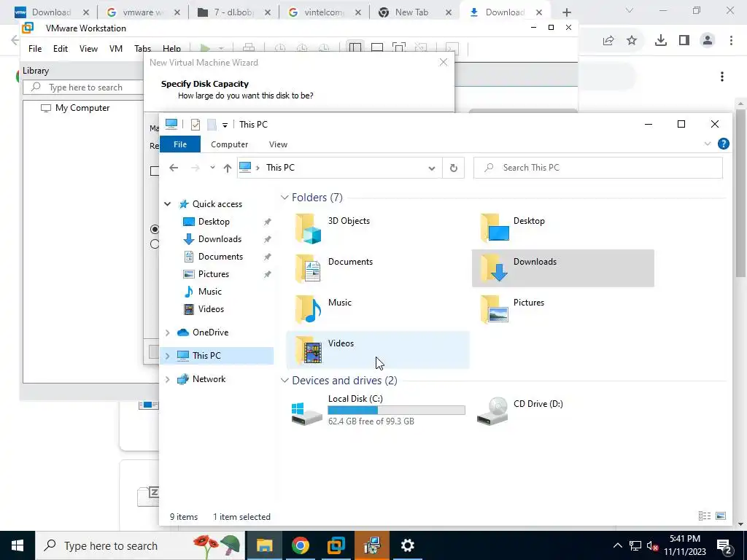Viewport: 747px width, 560px height.
Task: Open the View ribbon tab in Explorer
Action: point(278,144)
